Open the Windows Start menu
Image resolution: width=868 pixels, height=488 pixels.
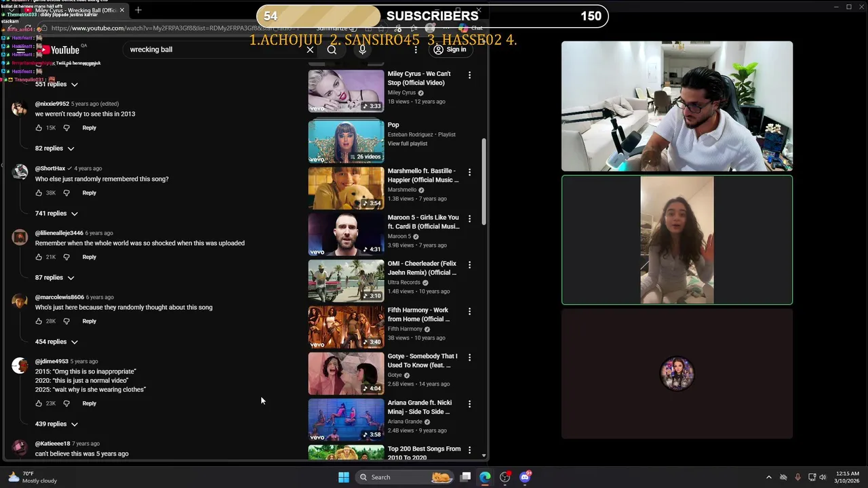(344, 477)
